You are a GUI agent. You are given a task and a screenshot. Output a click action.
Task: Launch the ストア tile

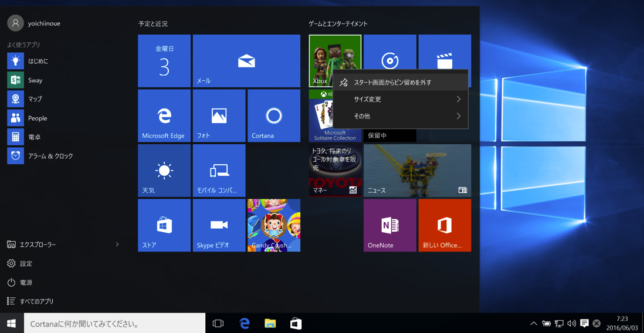coord(164,226)
